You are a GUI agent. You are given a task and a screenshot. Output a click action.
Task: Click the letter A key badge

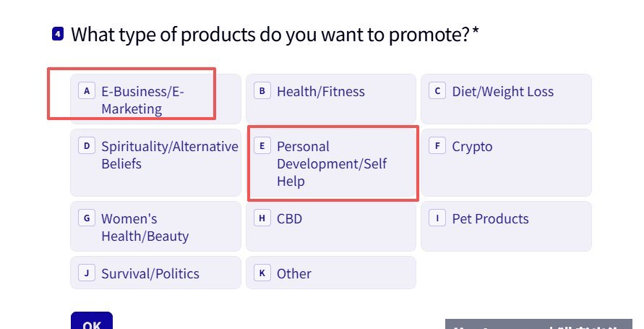[x=87, y=91]
